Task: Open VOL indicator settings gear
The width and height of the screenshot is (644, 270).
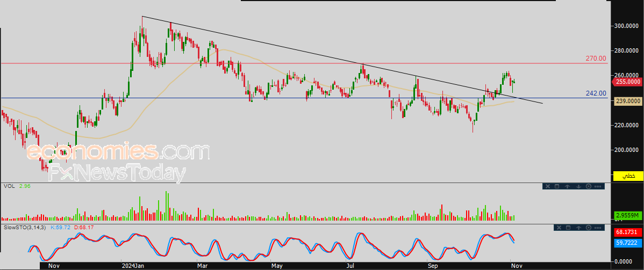Action: point(588,186)
